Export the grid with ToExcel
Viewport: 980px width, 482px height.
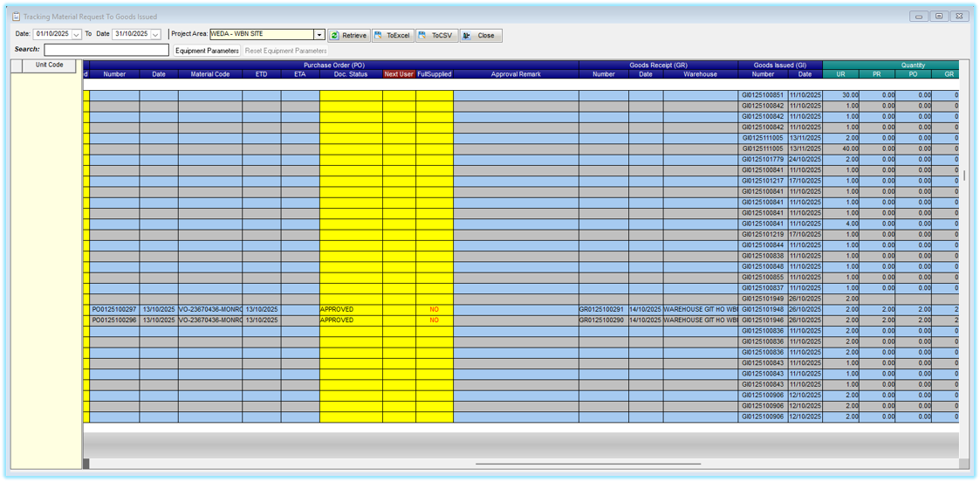pyautogui.click(x=393, y=36)
